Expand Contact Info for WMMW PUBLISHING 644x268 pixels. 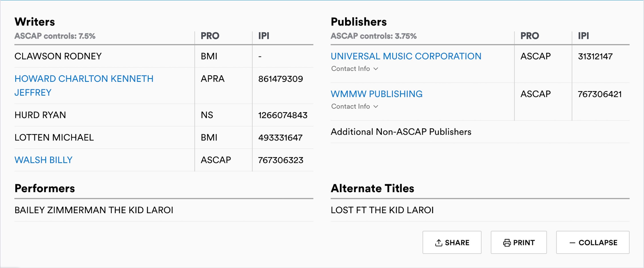351,107
